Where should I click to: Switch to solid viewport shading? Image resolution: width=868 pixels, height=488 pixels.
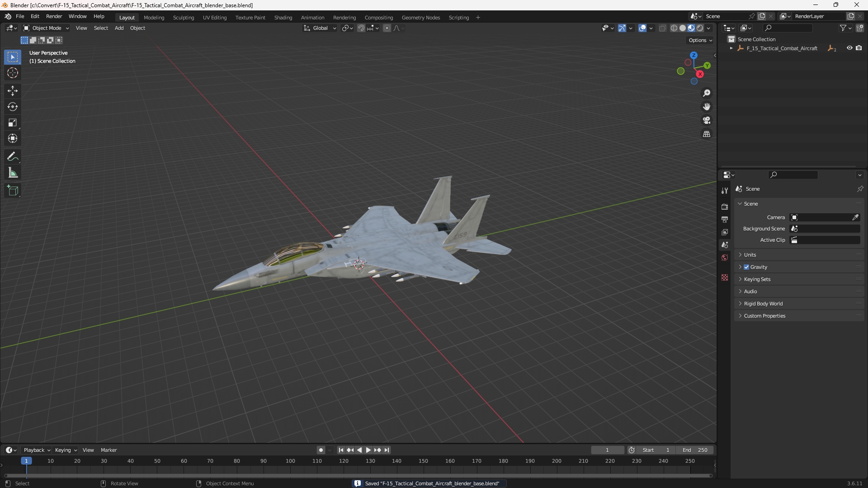point(683,28)
